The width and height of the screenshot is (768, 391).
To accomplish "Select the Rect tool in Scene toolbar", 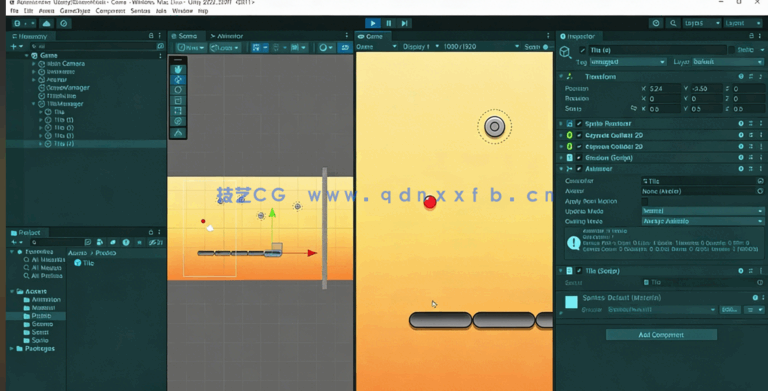I will coord(178,110).
